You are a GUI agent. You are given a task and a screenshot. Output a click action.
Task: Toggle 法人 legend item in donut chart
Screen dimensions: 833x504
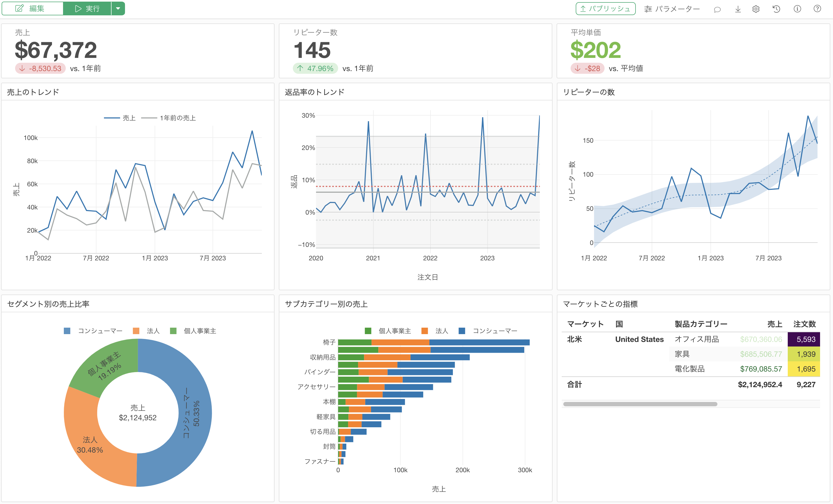tap(146, 331)
